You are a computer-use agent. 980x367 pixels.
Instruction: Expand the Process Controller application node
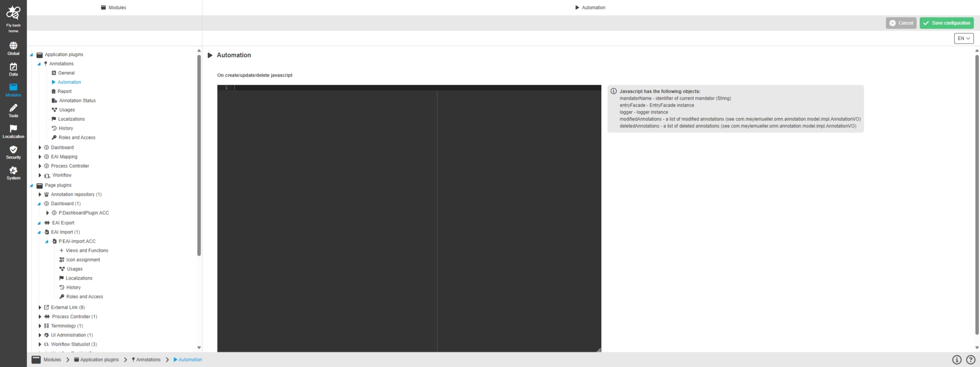(40, 166)
